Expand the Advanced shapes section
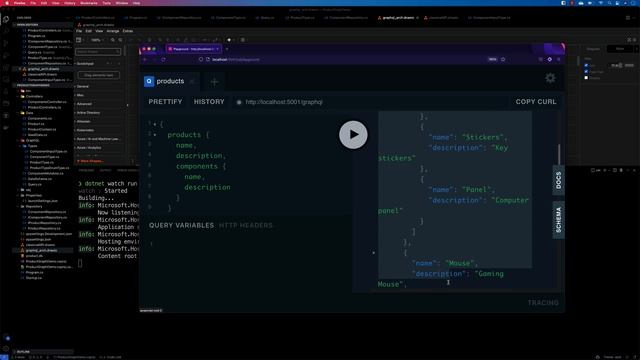Image resolution: width=640 pixels, height=360 pixels. 84,104
